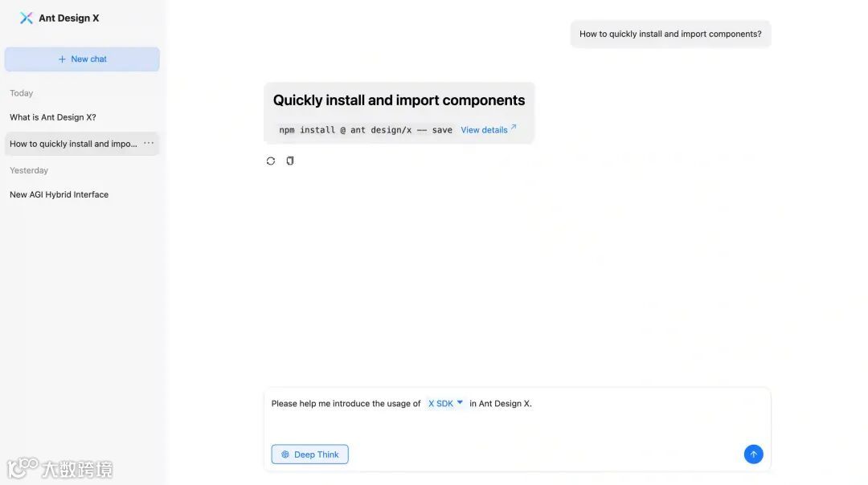Screen dimensions: 868x485
Task: Copy the response with the copy icon
Action: [x=290, y=161]
